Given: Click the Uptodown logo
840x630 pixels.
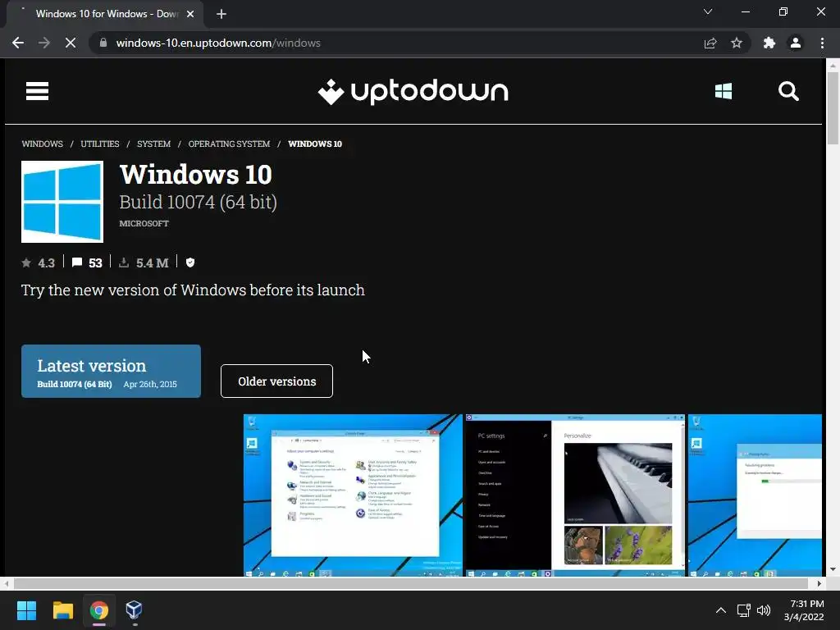Looking at the screenshot, I should click(413, 92).
